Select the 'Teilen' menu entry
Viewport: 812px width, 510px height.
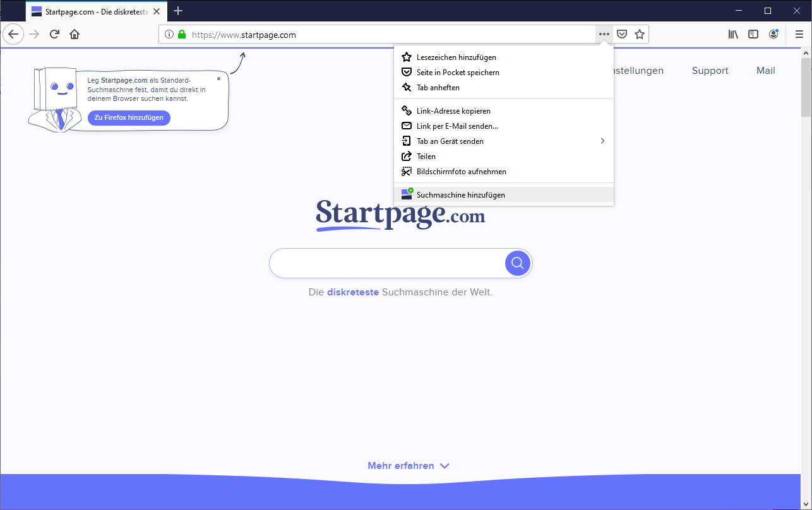[504, 157]
